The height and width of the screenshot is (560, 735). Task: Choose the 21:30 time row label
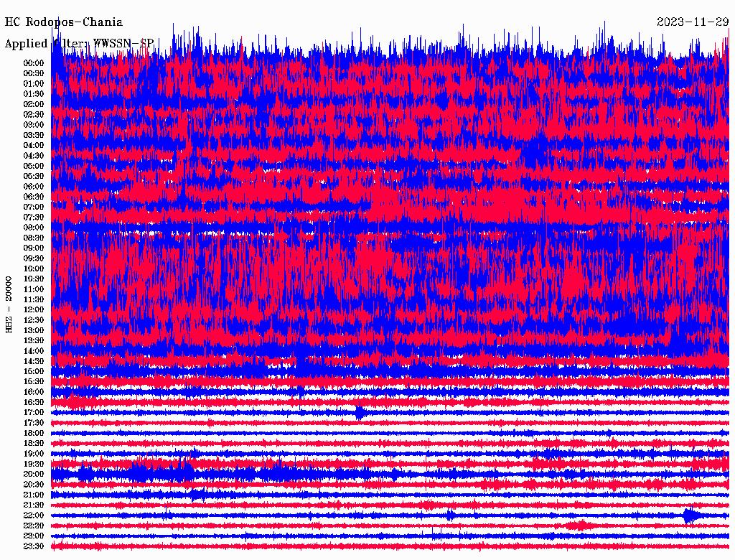(x=34, y=505)
